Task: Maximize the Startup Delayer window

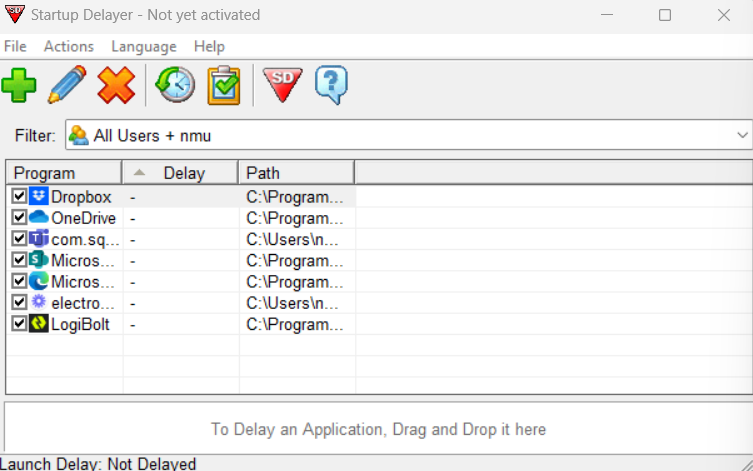Action: [x=665, y=15]
